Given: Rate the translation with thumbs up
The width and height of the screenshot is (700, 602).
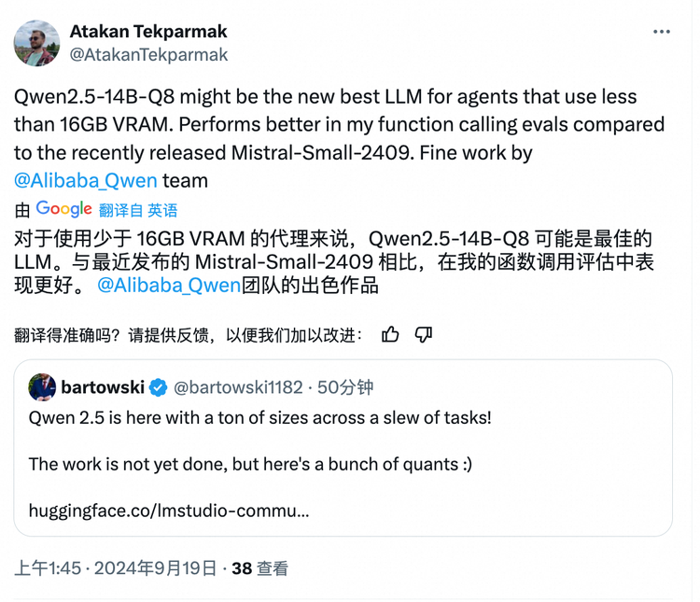Looking at the screenshot, I should coord(390,334).
